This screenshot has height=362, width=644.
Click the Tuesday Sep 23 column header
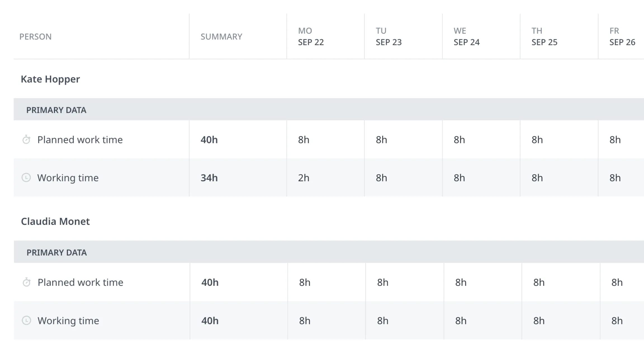389,37
